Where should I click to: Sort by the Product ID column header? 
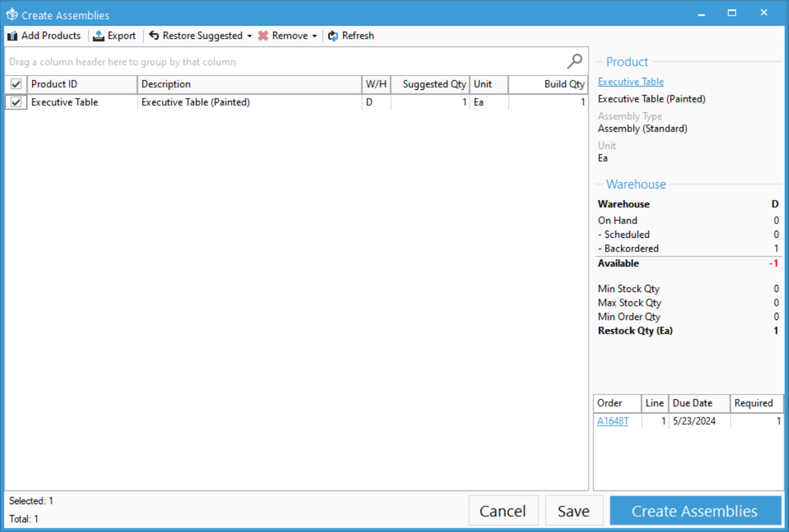(x=82, y=84)
